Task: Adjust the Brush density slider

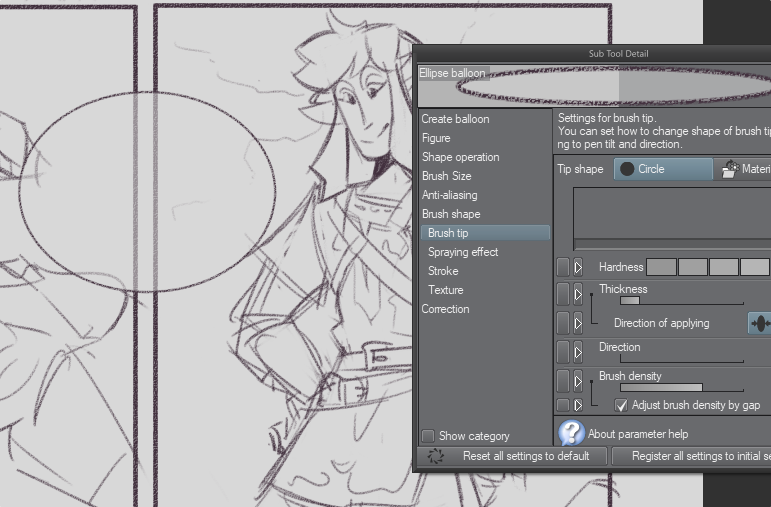Action: pos(682,388)
